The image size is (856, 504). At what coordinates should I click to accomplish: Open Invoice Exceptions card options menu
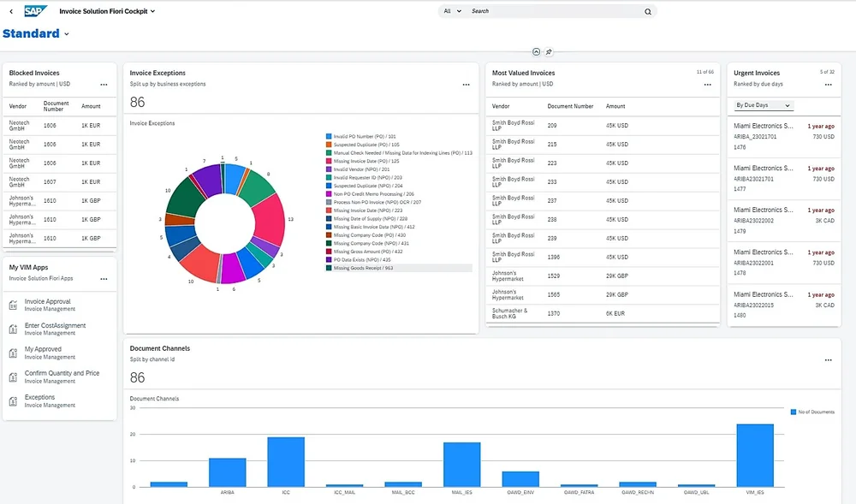[x=466, y=85]
